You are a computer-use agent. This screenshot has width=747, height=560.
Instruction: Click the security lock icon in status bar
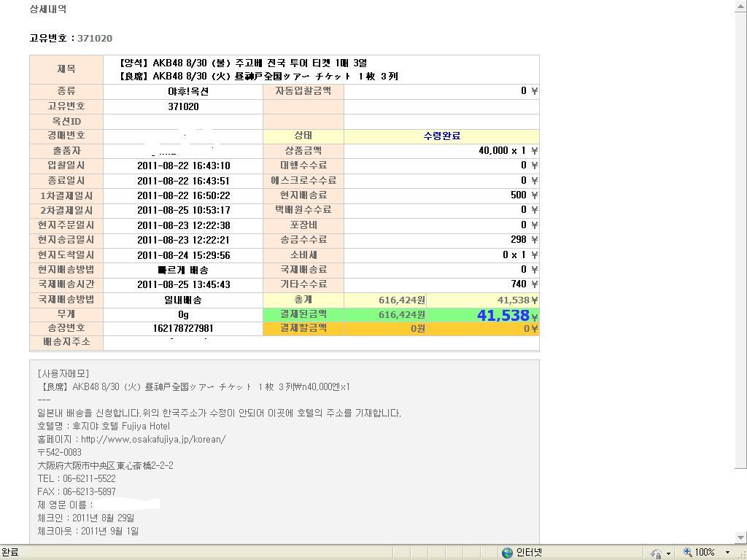[655, 553]
